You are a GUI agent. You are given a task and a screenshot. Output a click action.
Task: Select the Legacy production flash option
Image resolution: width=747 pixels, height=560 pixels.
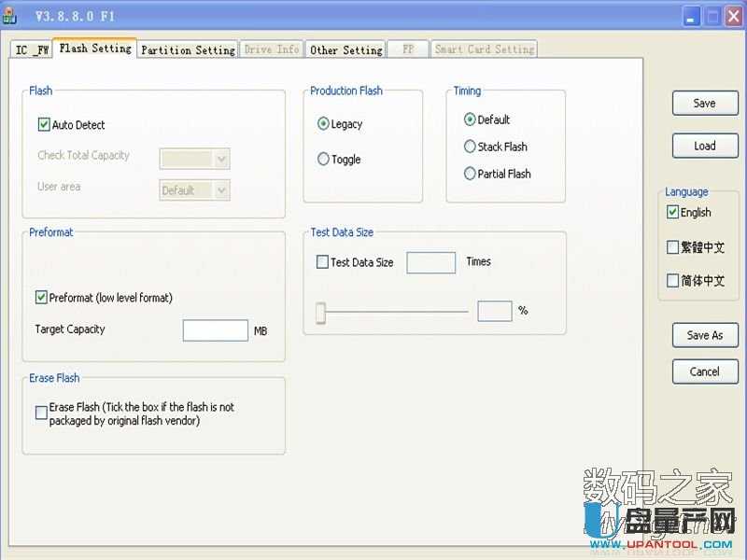(323, 124)
